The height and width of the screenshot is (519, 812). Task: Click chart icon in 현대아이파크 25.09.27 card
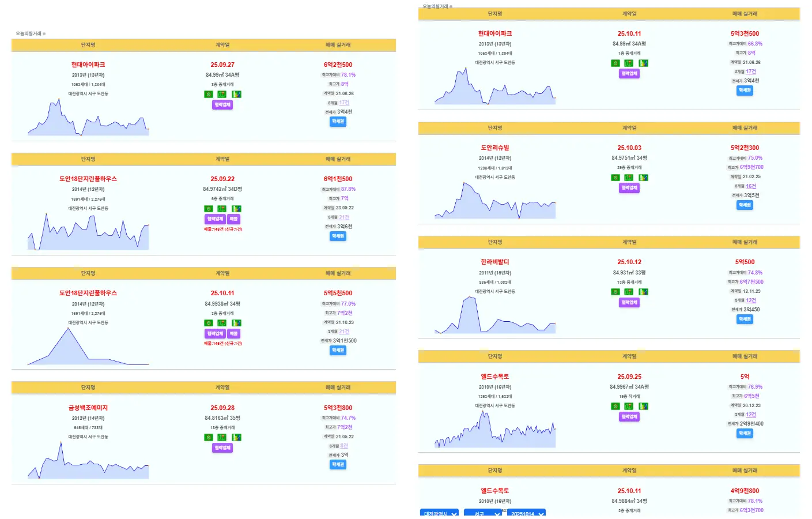click(x=236, y=95)
